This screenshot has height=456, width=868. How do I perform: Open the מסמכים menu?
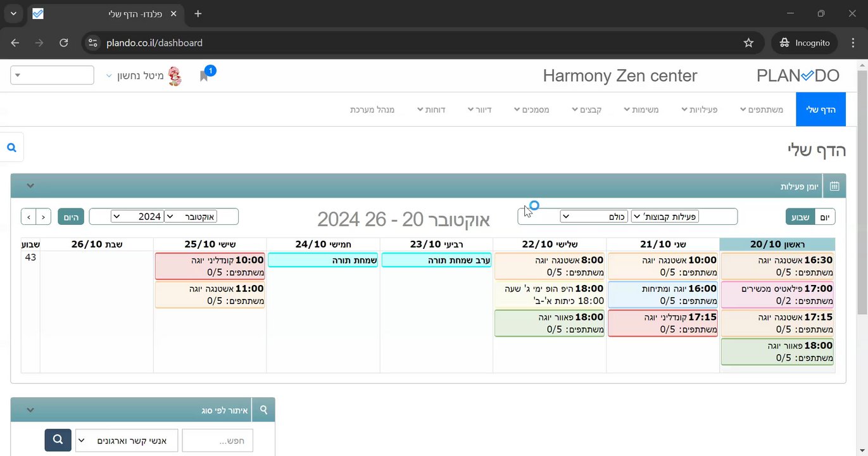[532, 110]
